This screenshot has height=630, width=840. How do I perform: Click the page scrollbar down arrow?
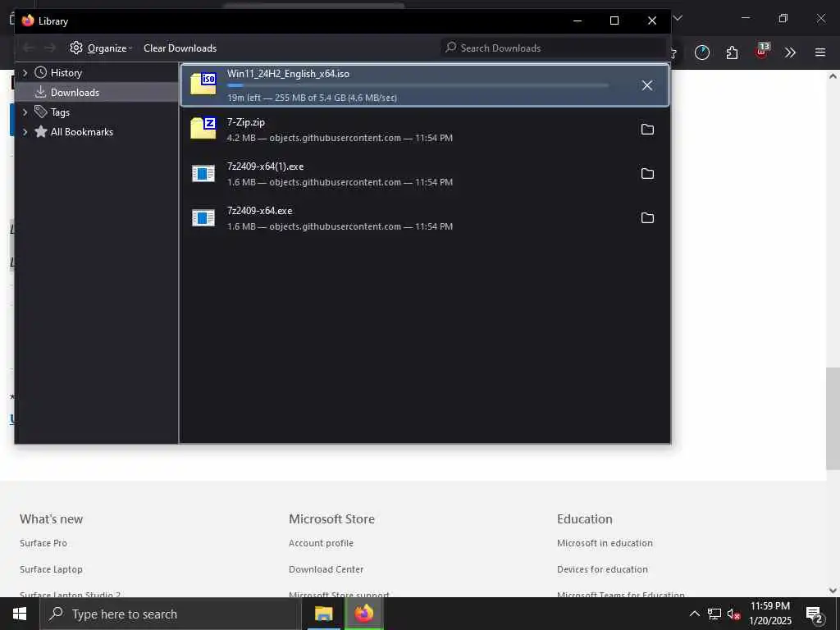(833, 591)
